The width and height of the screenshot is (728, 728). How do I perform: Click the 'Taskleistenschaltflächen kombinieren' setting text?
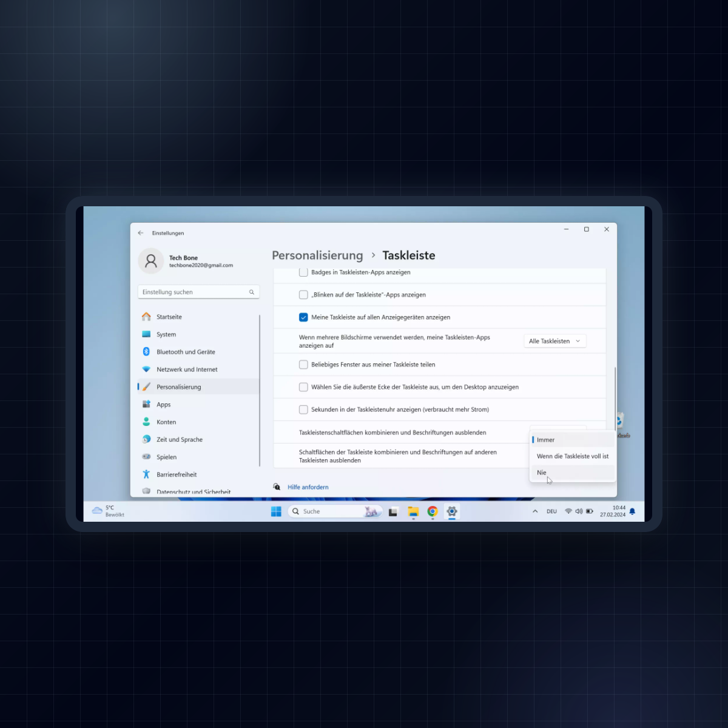[x=393, y=433]
